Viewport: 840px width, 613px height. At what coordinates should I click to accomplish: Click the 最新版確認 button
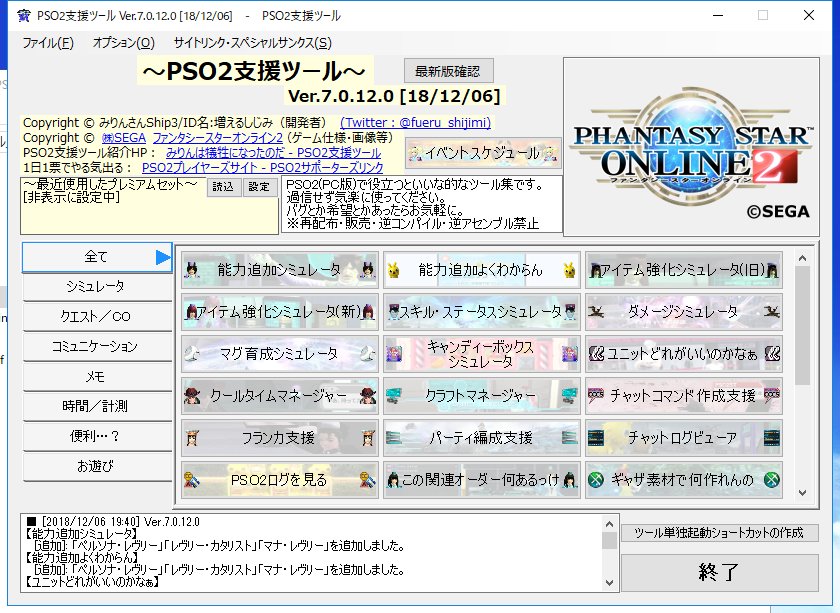(448, 71)
